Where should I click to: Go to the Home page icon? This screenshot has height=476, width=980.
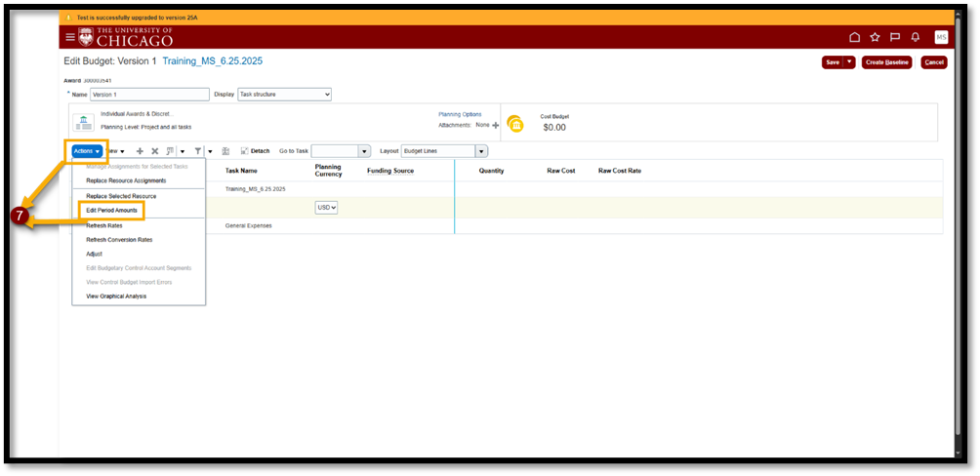(854, 37)
